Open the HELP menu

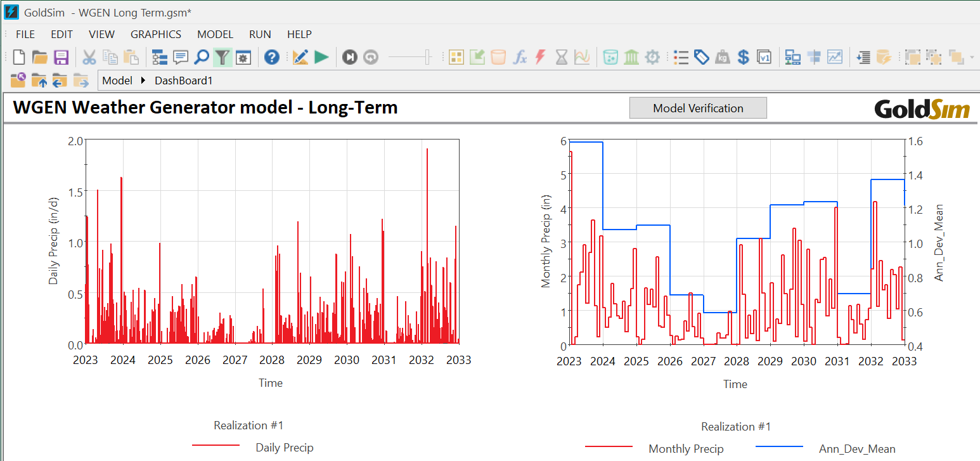[299, 34]
